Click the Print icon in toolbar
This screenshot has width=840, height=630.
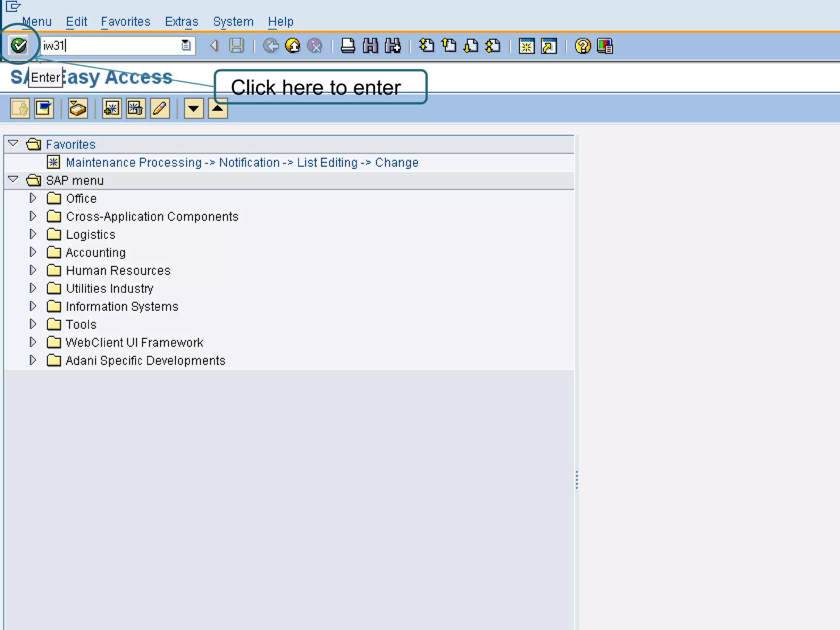[x=348, y=46]
